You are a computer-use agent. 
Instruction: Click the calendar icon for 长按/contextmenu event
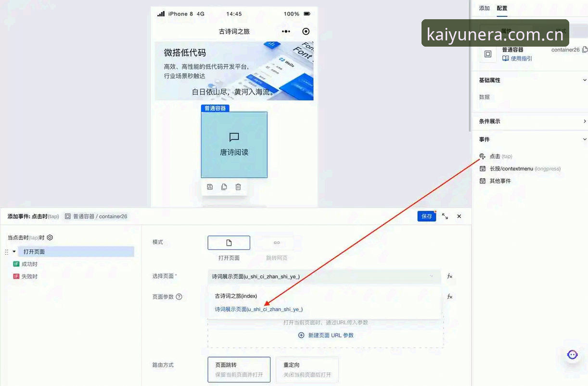[x=483, y=169]
